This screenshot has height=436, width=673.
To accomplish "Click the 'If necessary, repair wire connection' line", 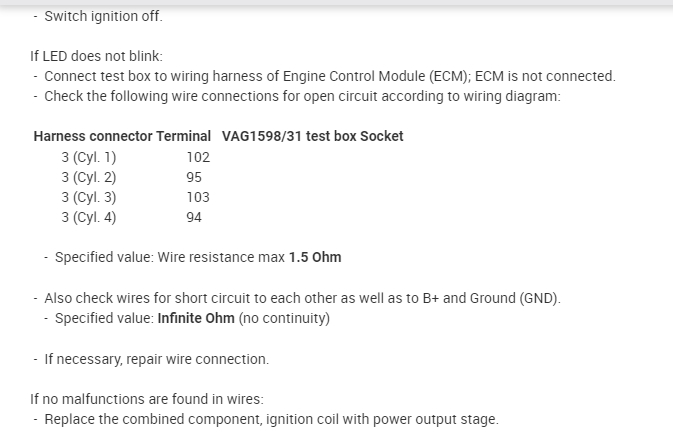I will pos(156,359).
